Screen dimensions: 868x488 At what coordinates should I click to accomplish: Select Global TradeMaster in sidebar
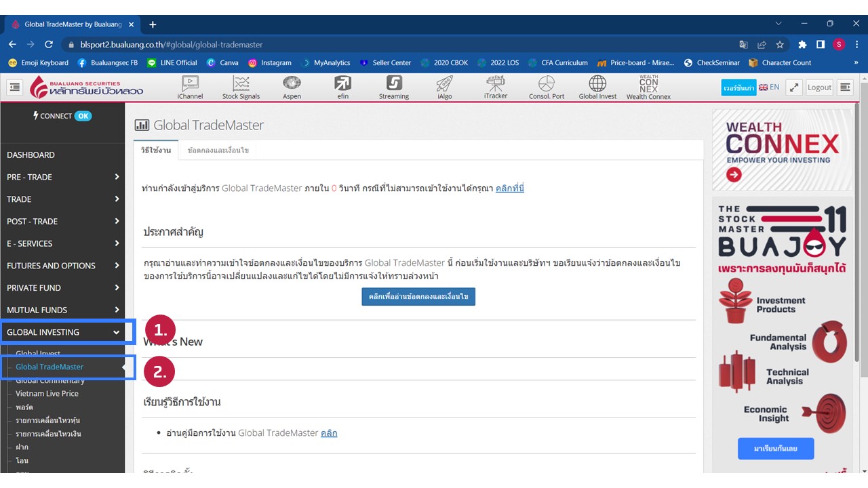point(50,367)
